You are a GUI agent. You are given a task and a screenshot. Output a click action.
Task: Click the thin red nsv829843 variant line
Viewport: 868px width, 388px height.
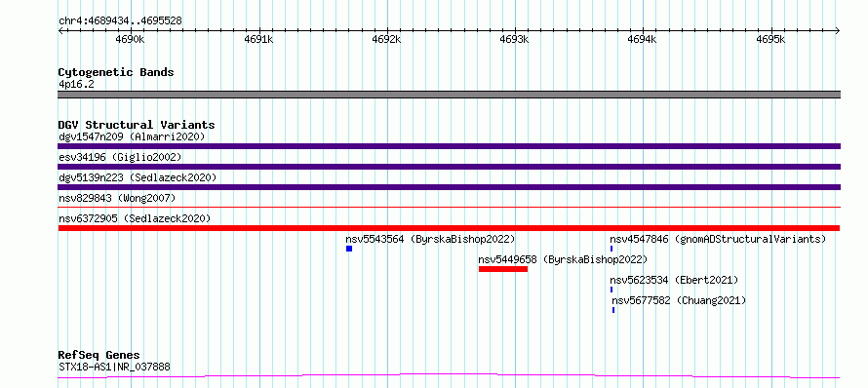(449, 207)
